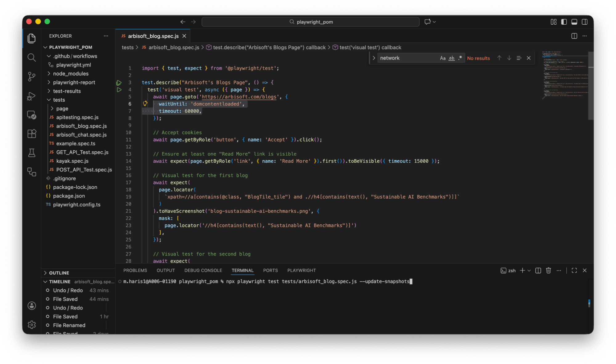Click the find input containing 'network'

(x=407, y=58)
